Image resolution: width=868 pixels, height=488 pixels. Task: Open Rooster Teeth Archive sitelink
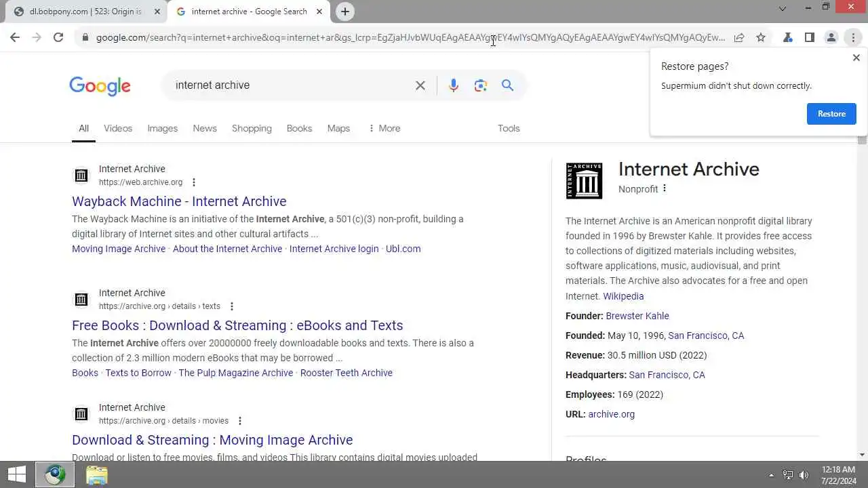(x=347, y=373)
